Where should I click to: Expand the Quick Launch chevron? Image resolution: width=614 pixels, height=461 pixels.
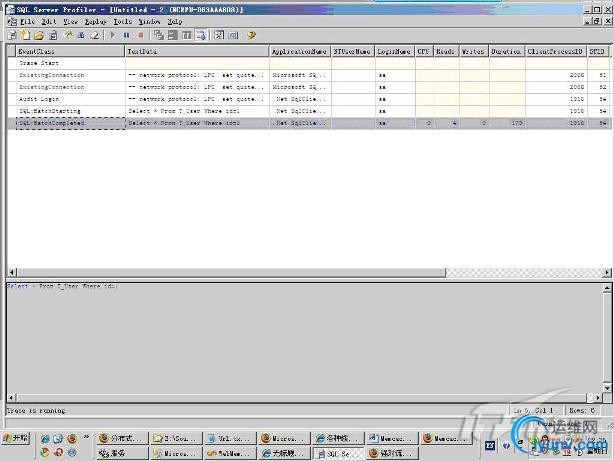[86, 436]
